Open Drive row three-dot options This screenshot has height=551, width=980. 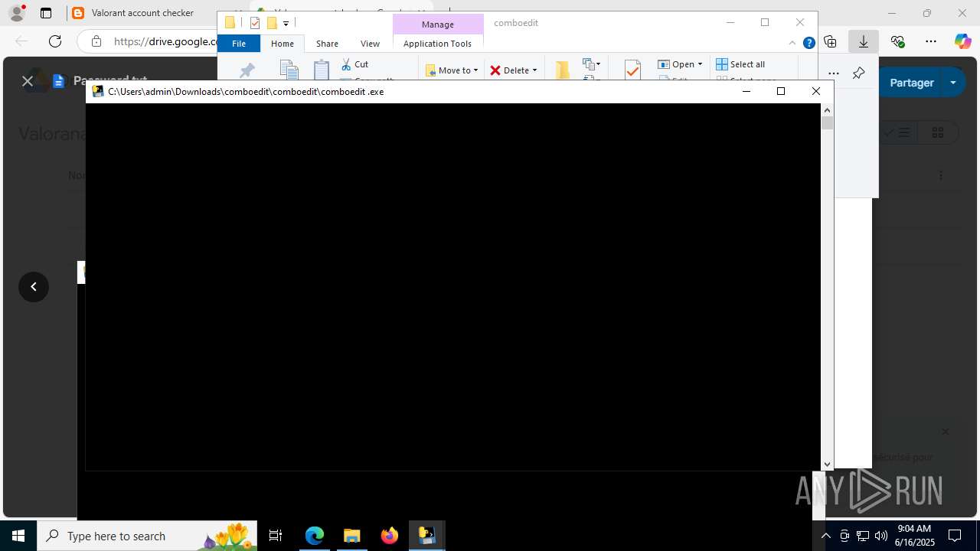pos(941,175)
